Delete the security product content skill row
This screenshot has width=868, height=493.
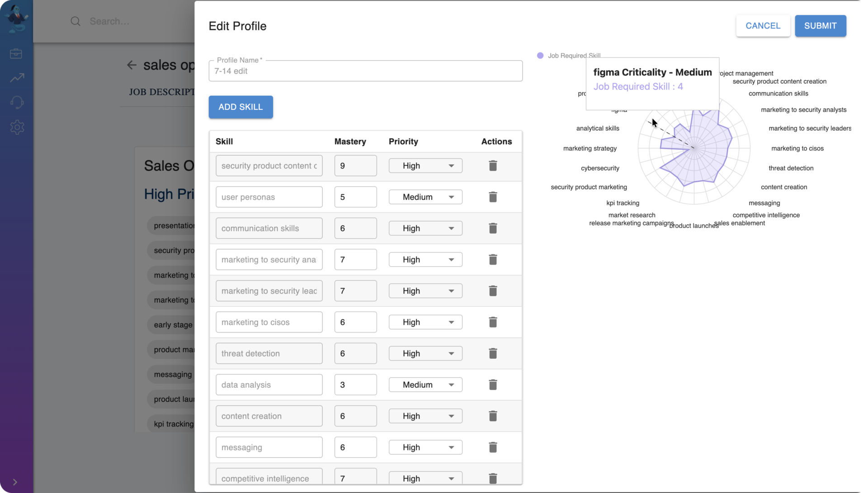pyautogui.click(x=493, y=166)
